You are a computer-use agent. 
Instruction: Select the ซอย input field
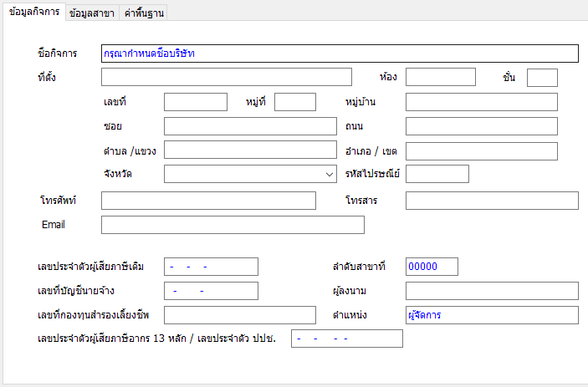tap(250, 126)
